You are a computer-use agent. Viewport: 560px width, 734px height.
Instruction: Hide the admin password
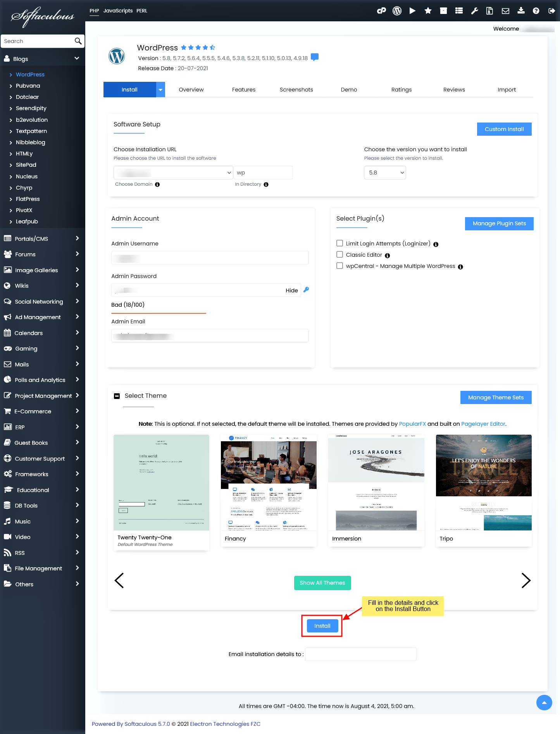292,290
